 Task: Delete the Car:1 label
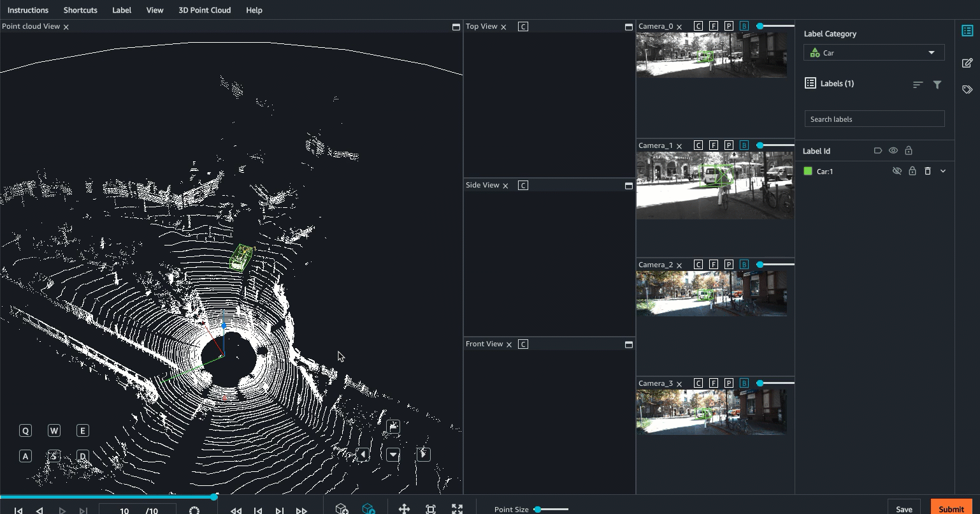coord(928,171)
